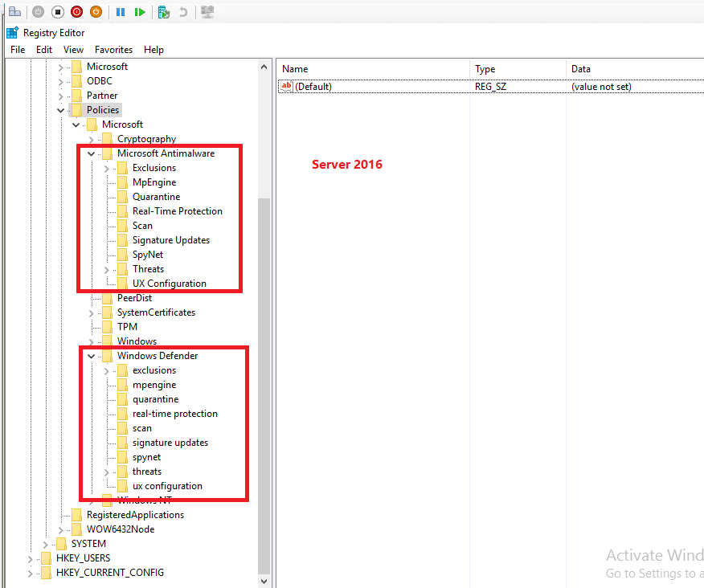Select the Windows Defender key

click(158, 356)
